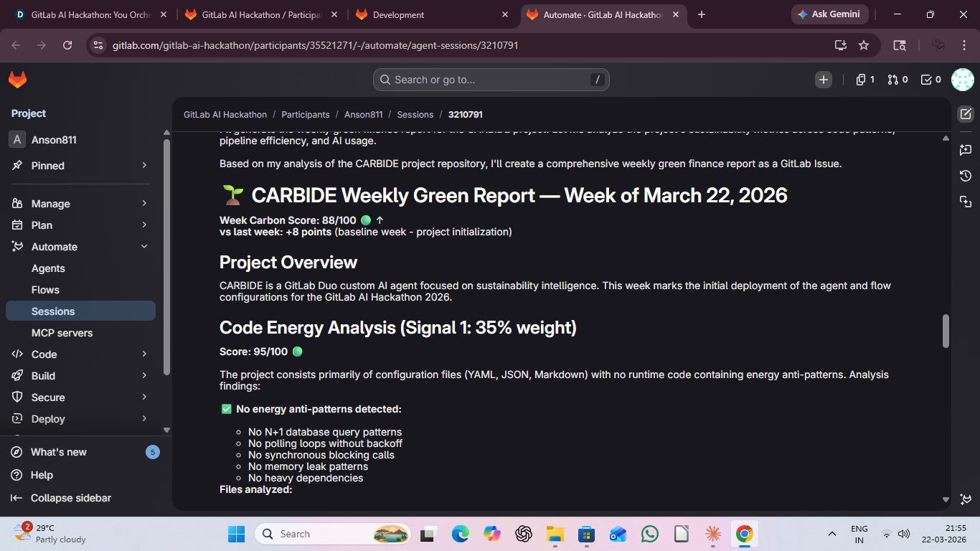Go to Participants breadcrumb link
The height and width of the screenshot is (551, 980).
coord(306,115)
